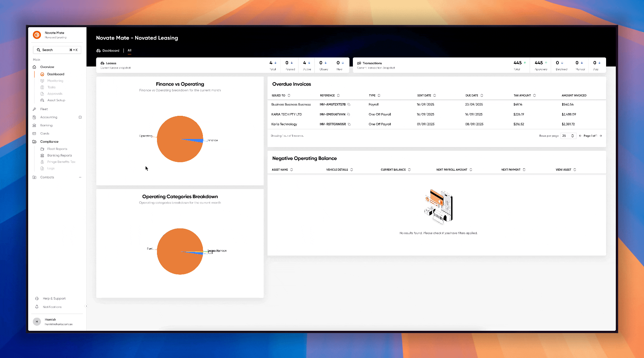Open Help & Support from sidebar
The width and height of the screenshot is (644, 358).
click(x=54, y=298)
